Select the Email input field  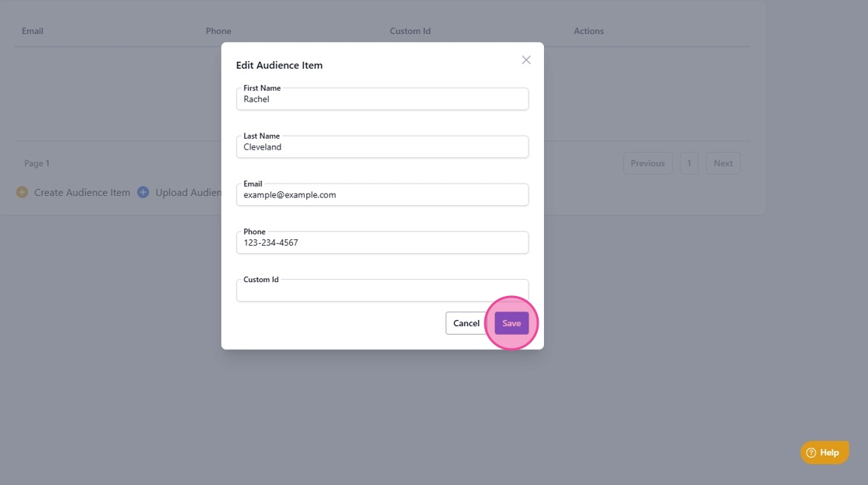pyautogui.click(x=383, y=195)
